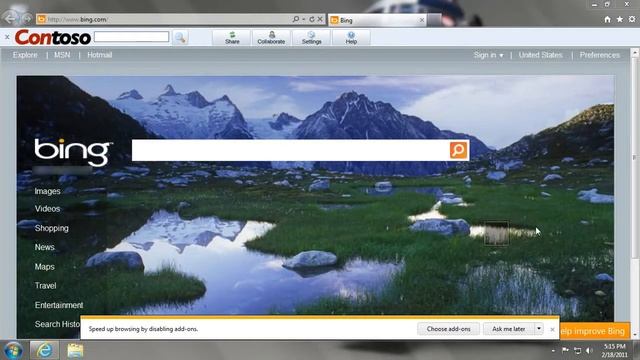This screenshot has width=640, height=360.
Task: Click the network tray icon
Action: pyautogui.click(x=578, y=350)
